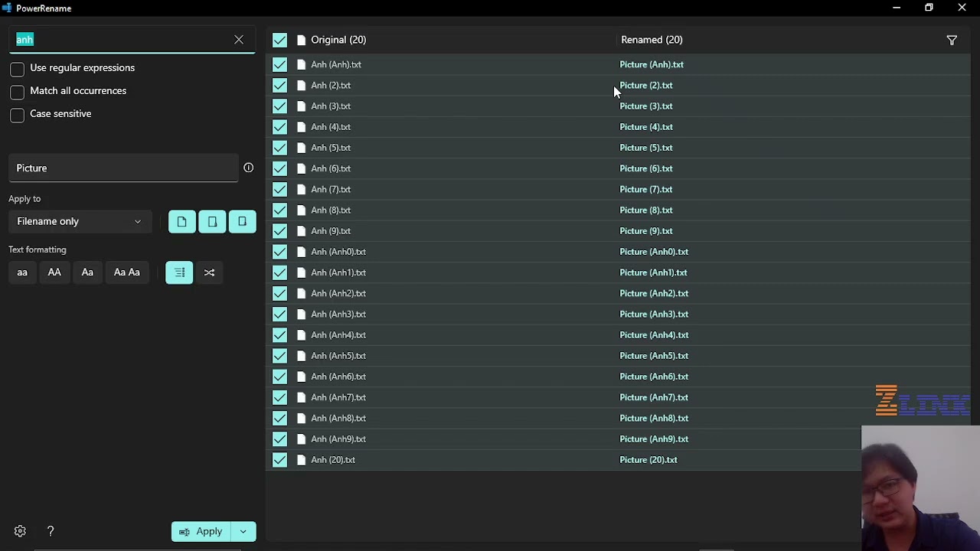Open the help question mark icon

point(51,531)
